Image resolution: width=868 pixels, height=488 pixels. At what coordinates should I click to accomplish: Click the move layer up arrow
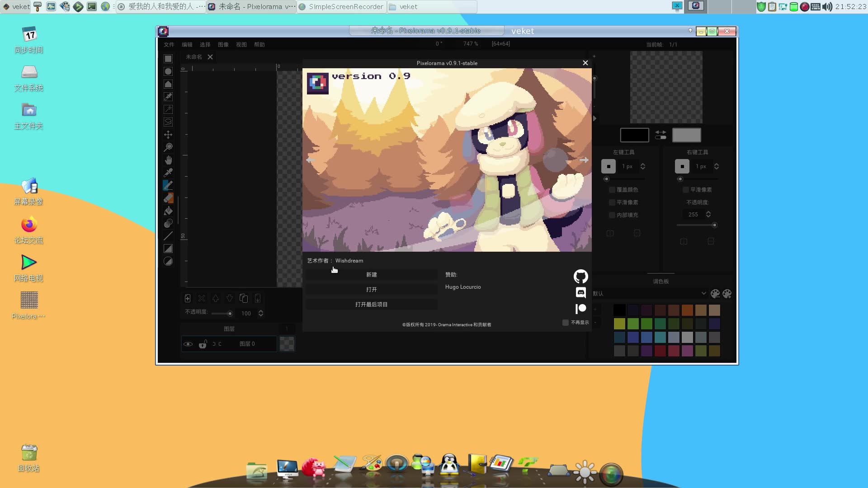pos(216,298)
